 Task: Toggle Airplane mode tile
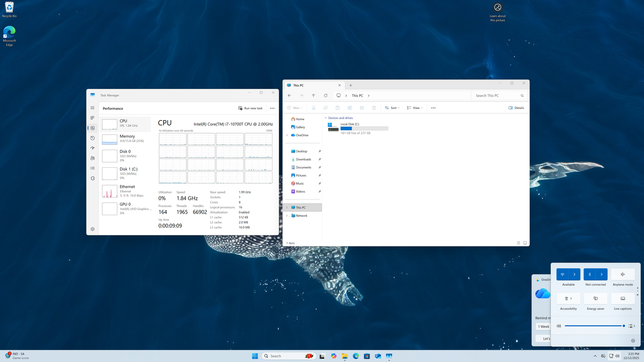(x=623, y=274)
